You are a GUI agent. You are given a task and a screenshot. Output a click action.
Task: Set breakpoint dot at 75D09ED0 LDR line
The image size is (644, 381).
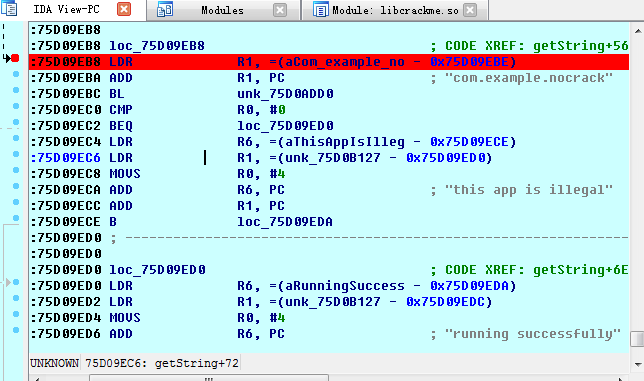tap(16, 282)
